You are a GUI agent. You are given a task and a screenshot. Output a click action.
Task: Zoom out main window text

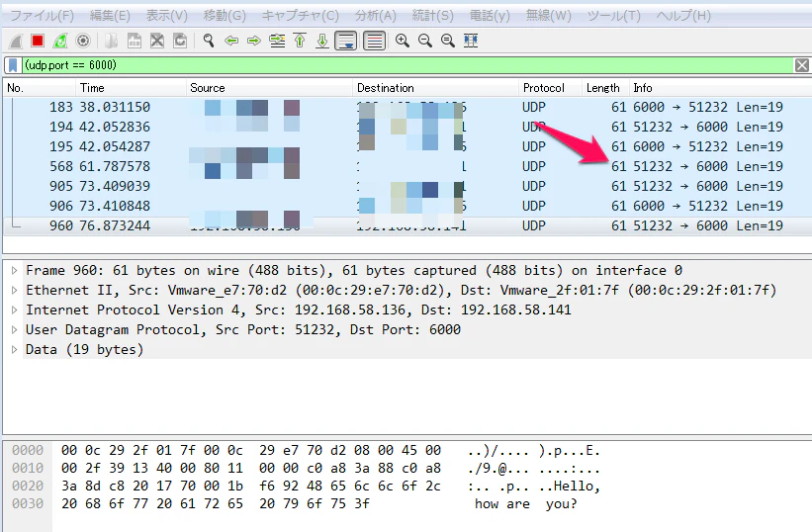pyautogui.click(x=425, y=41)
